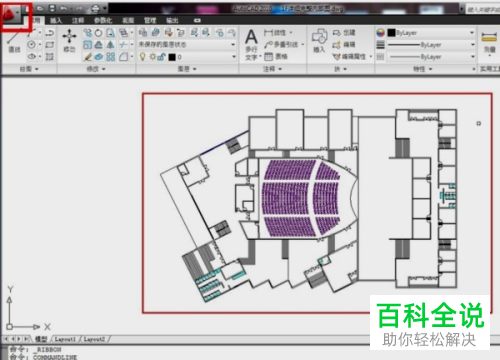Click the Fillet tool icon
The image size is (500, 360).
click(123, 57)
